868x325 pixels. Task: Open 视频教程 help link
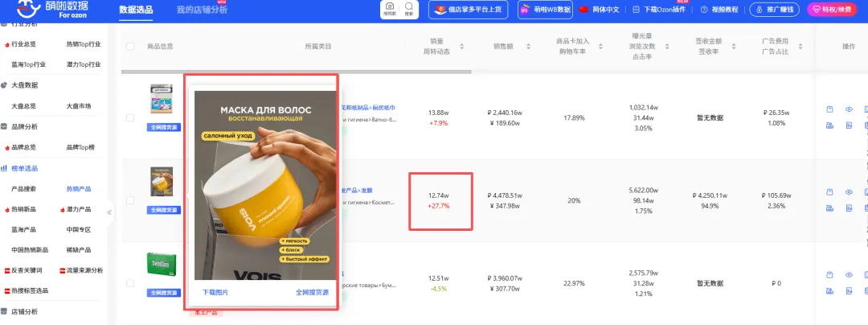(719, 10)
